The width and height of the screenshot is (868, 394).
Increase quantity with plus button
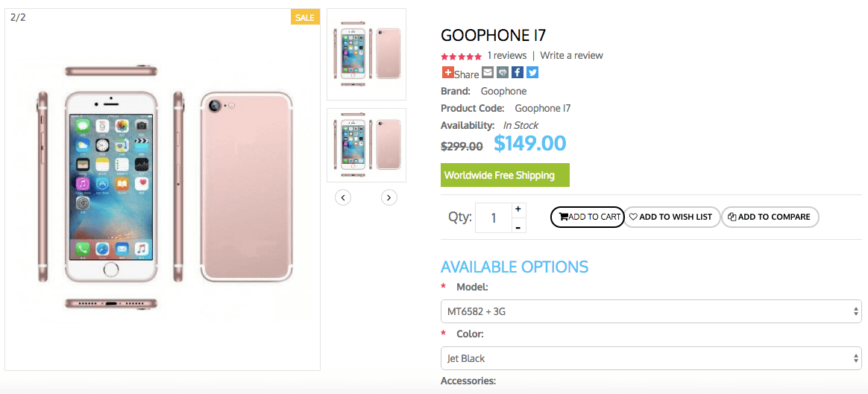coord(518,209)
